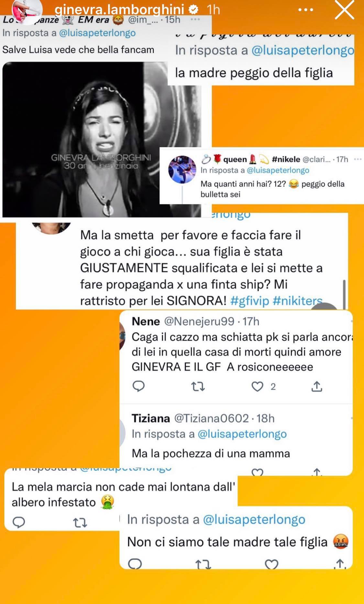The width and height of the screenshot is (364, 604).
Task: Click the reply icon on Nene's tweet
Action: pyautogui.click(x=139, y=386)
